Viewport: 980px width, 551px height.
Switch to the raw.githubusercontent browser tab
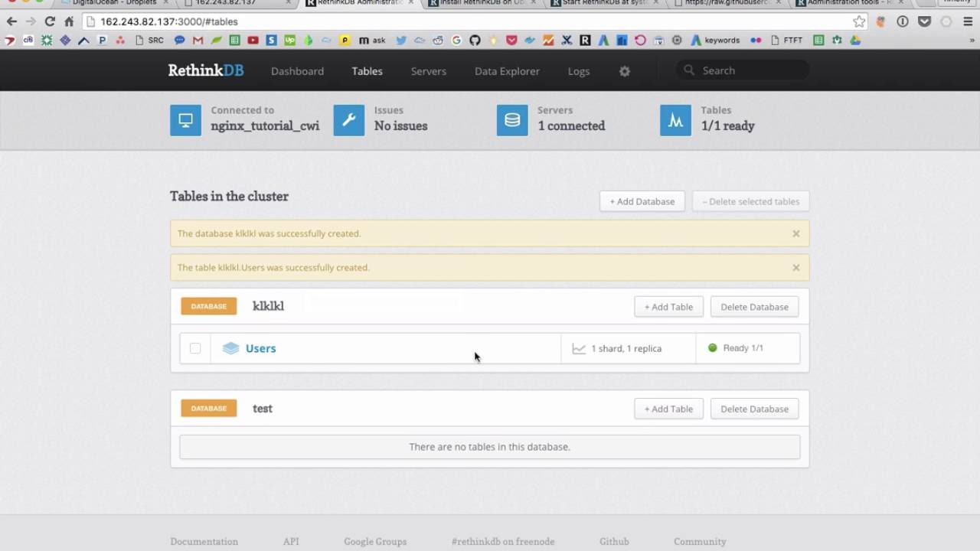click(x=727, y=3)
